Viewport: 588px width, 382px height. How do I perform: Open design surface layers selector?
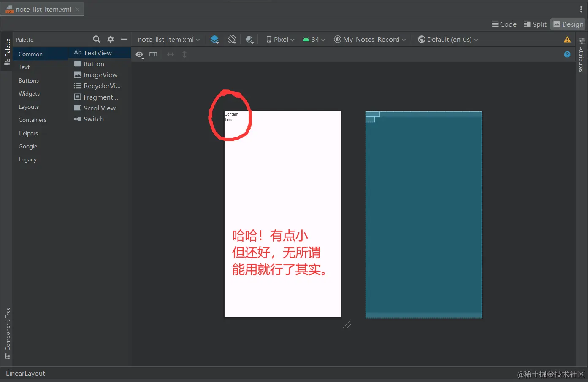214,39
